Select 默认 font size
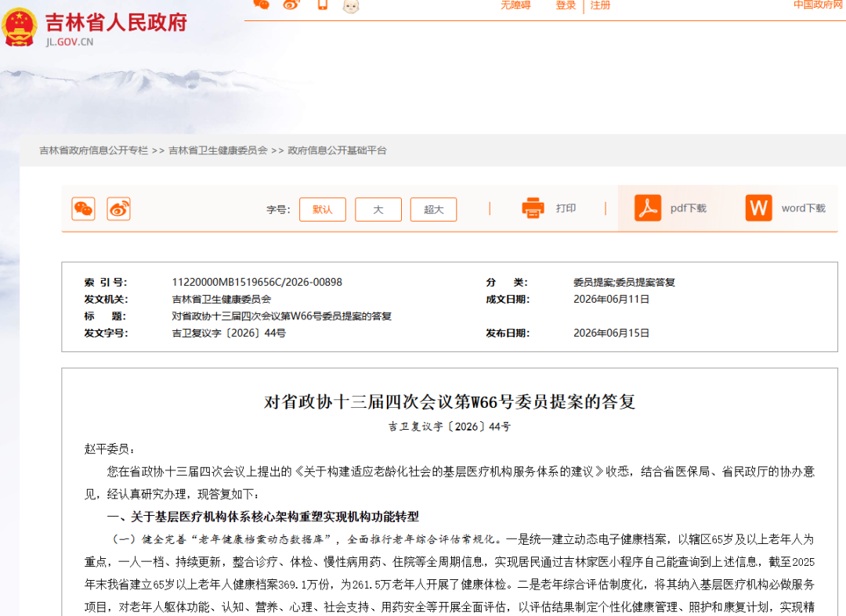The height and width of the screenshot is (616, 846). (323, 210)
